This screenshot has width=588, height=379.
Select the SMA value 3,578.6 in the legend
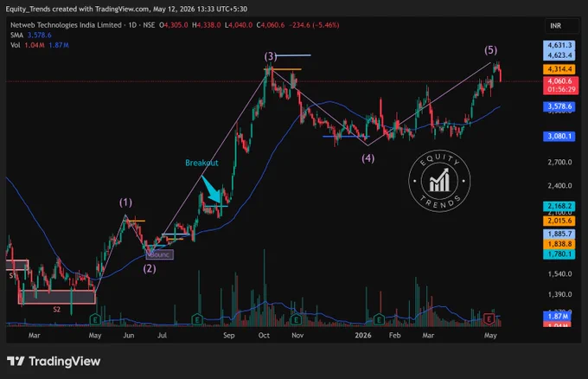point(40,35)
